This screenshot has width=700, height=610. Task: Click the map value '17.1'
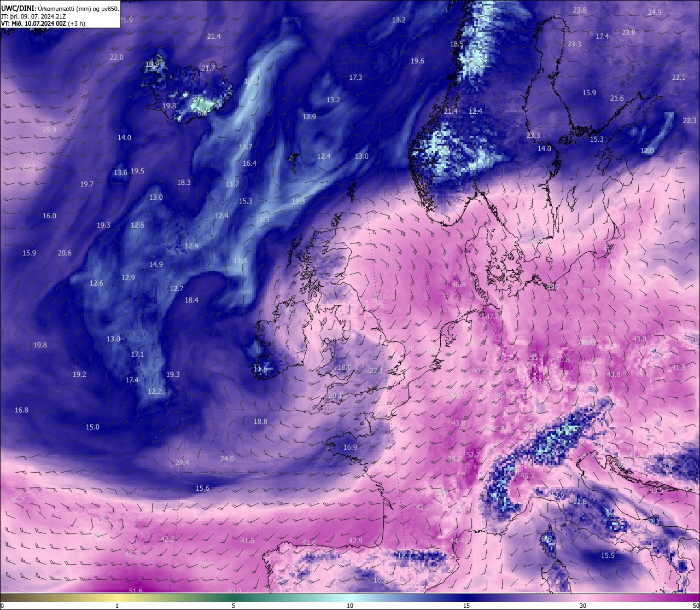point(137,355)
